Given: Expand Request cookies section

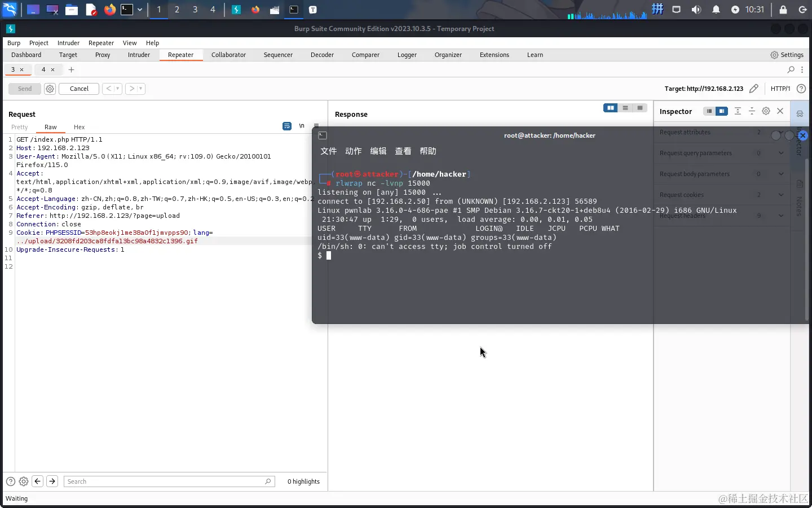Looking at the screenshot, I should (x=722, y=195).
